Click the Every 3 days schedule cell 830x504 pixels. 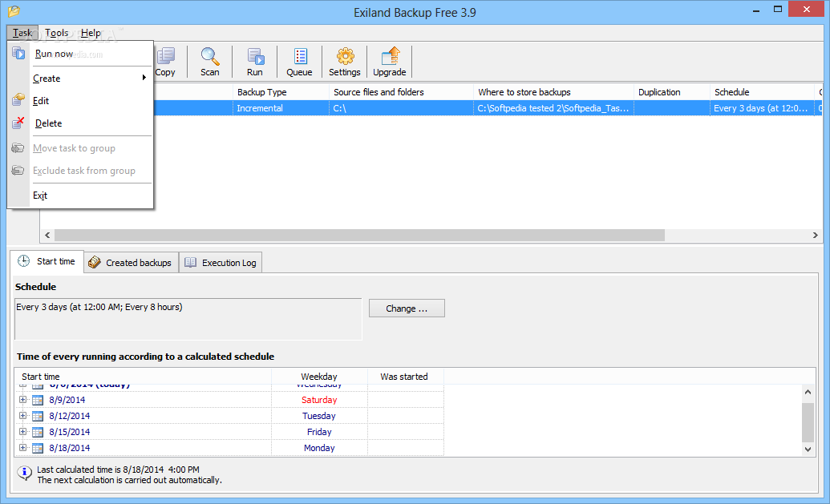[x=763, y=108]
